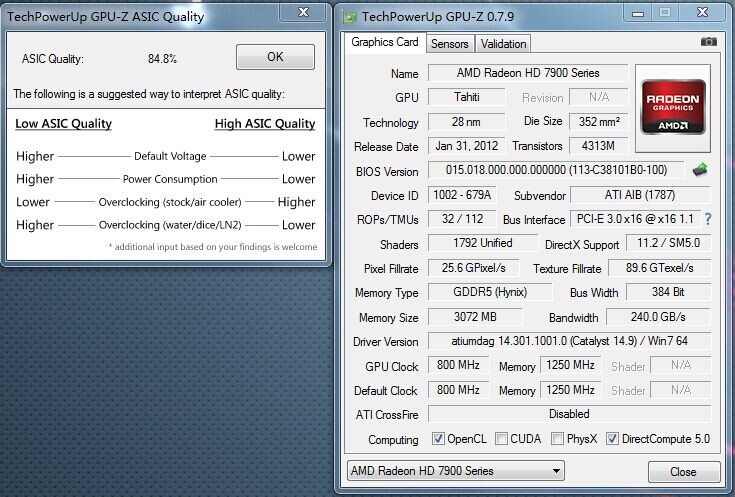Viewport: 735px width, 497px height.
Task: Click the BIOS Version field
Action: tap(556, 170)
